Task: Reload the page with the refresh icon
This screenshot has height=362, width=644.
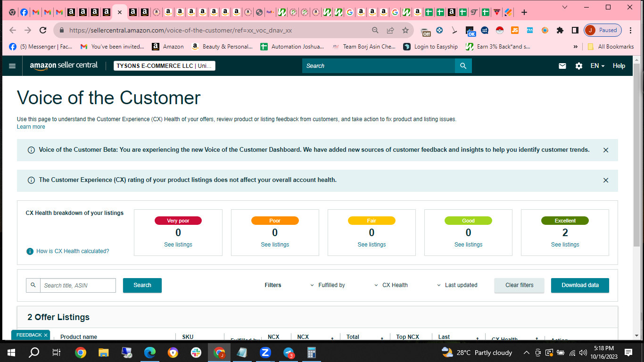Action: pos(43,30)
